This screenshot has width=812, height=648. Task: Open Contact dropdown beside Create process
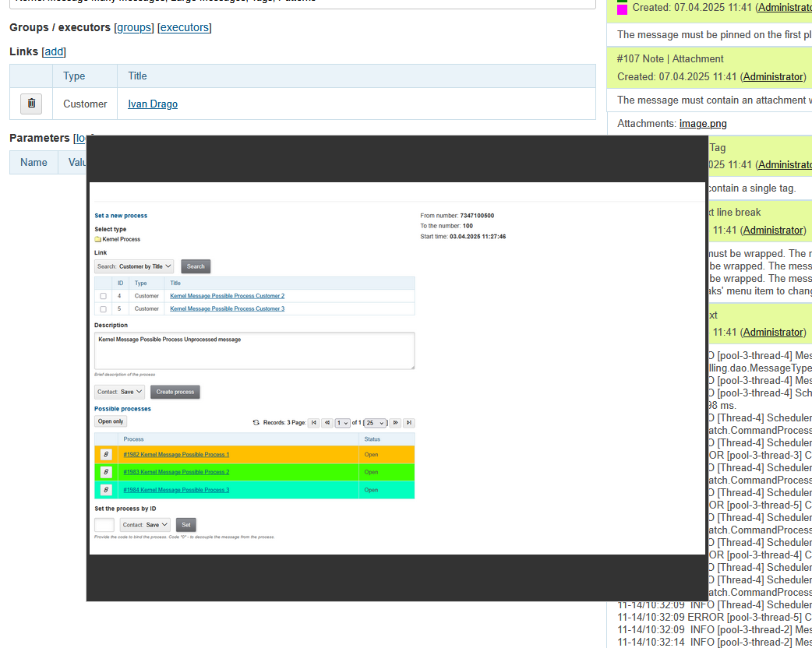tap(120, 392)
